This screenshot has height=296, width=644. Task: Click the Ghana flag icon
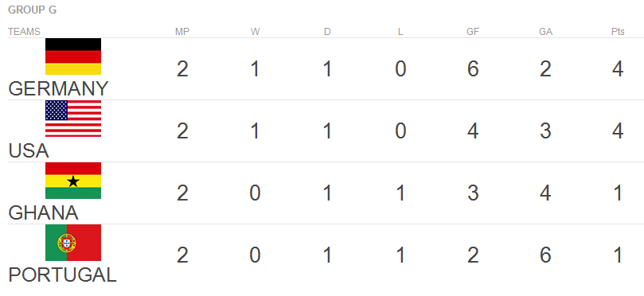click(x=73, y=181)
